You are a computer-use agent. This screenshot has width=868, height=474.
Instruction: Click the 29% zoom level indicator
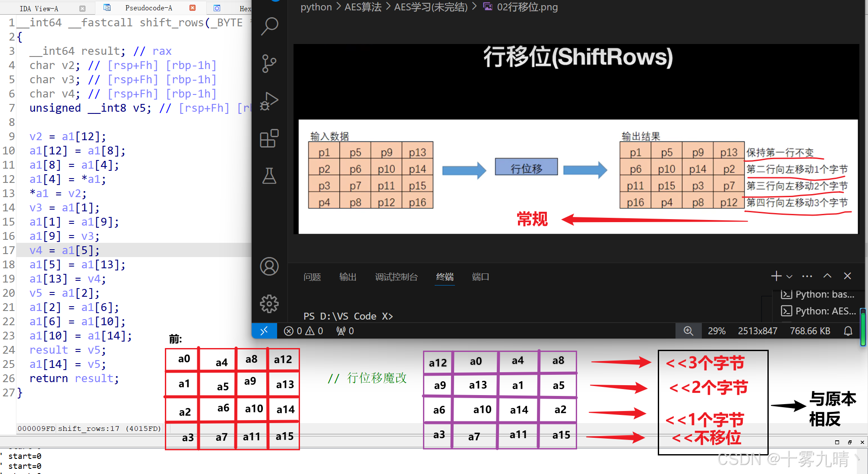pos(716,331)
